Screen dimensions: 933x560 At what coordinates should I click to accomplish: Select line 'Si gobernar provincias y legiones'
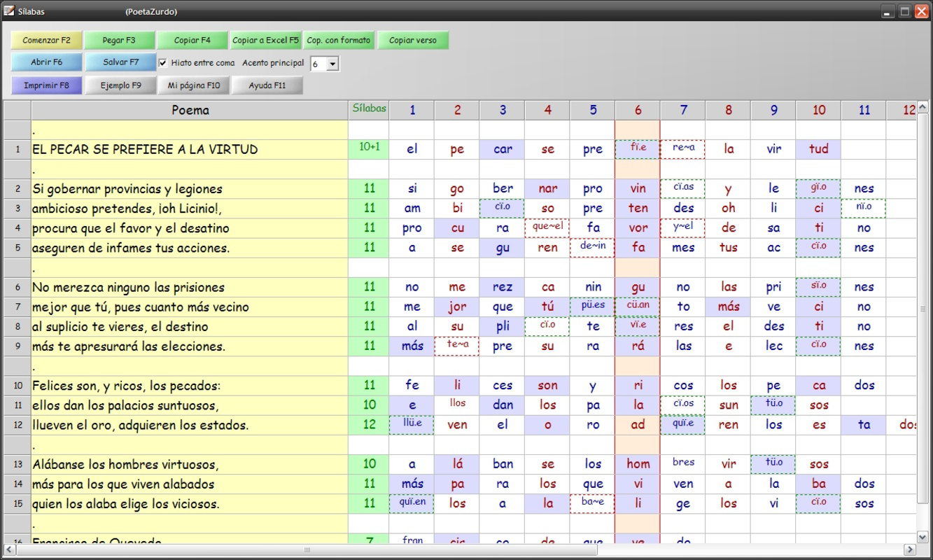[190, 189]
